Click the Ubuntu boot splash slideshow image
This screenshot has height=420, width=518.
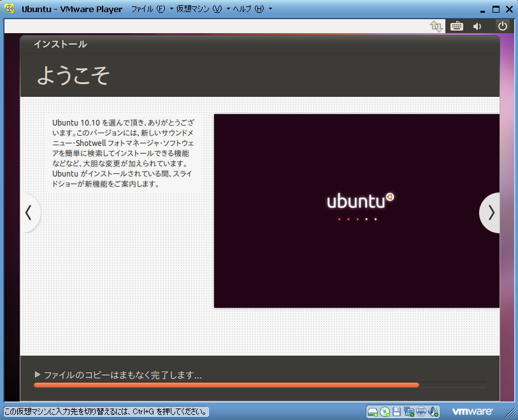tap(357, 211)
